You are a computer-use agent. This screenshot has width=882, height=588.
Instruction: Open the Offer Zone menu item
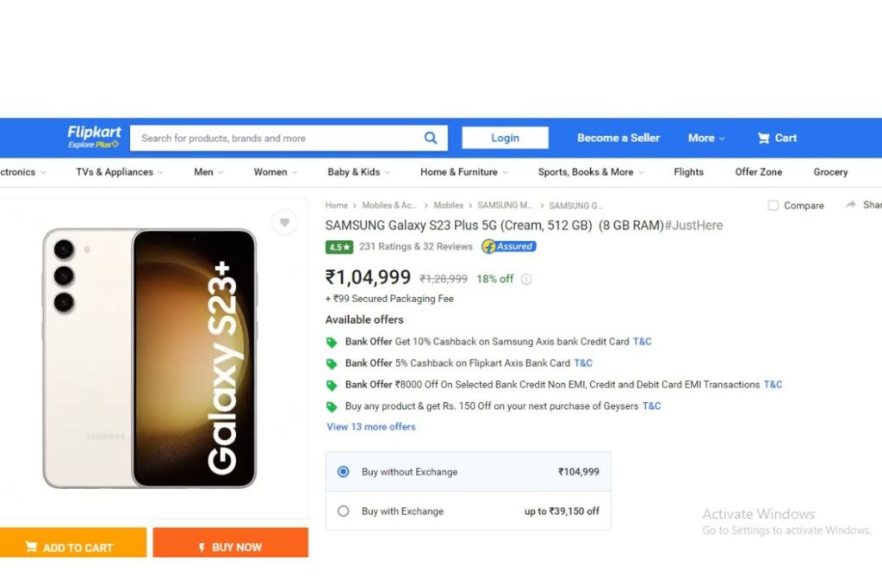click(x=758, y=172)
